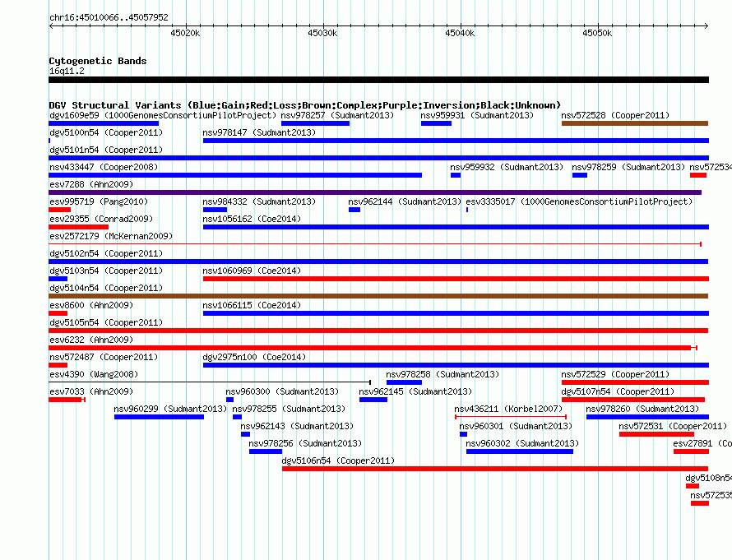Click the black 16q11.2 cytogenetic band

click(x=378, y=80)
